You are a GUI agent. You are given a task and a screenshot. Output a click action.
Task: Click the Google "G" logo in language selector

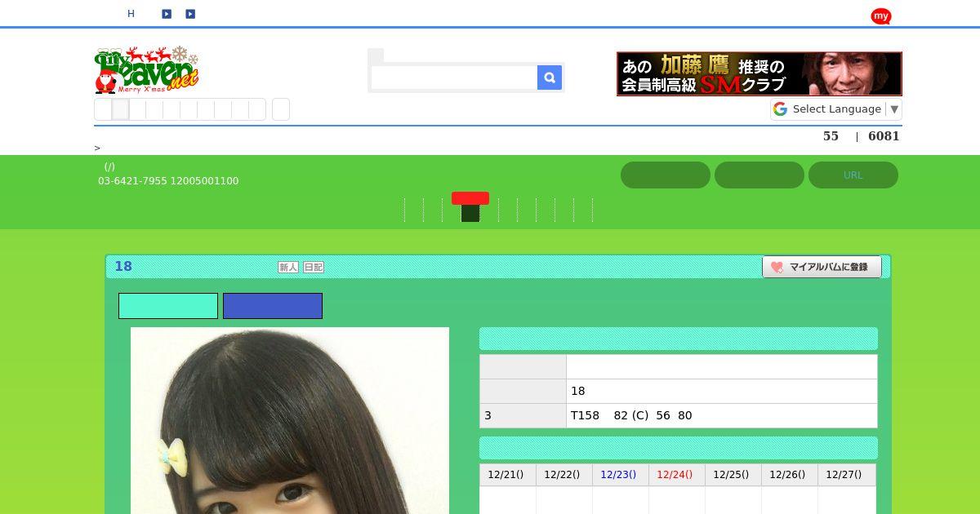(780, 109)
